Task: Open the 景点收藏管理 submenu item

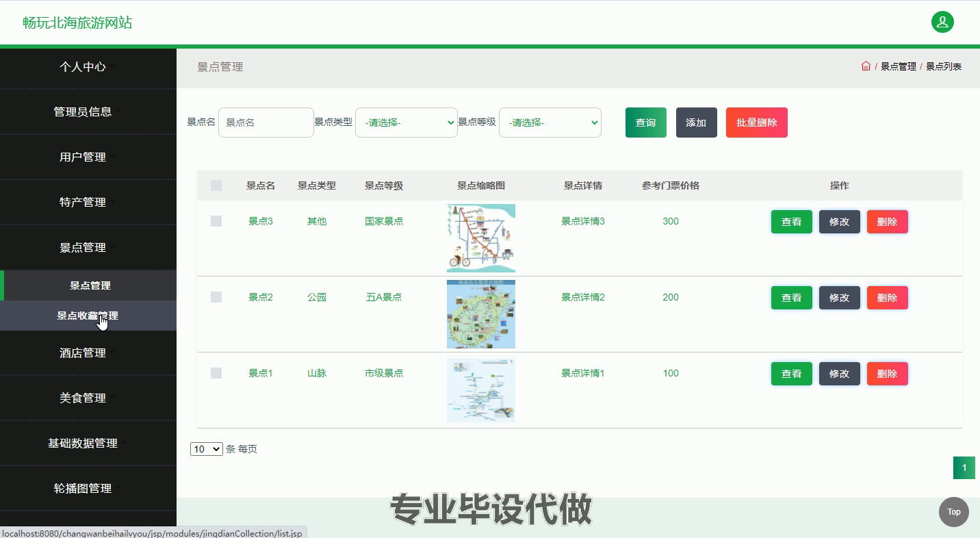Action: coord(88,316)
